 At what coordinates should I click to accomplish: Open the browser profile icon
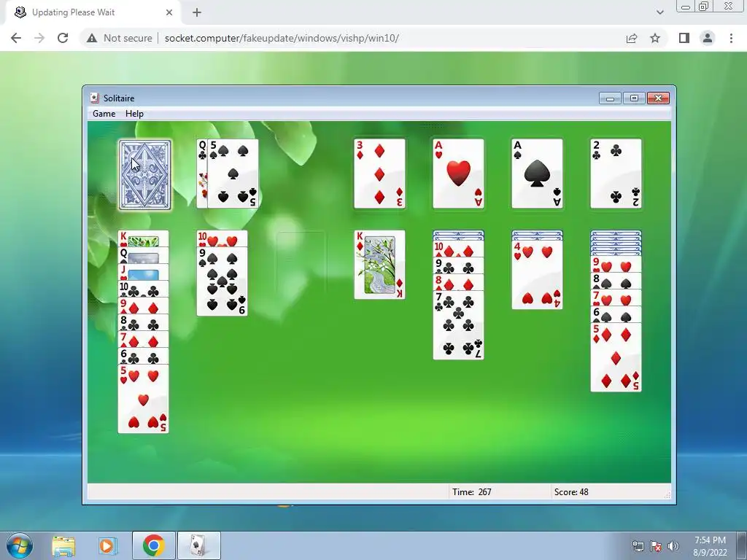[708, 38]
